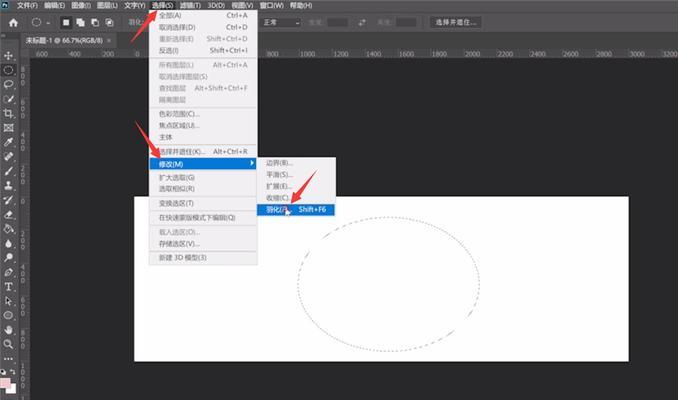This screenshot has height=400, width=678.
Task: Select the Eyedropper tool
Action: (x=8, y=142)
